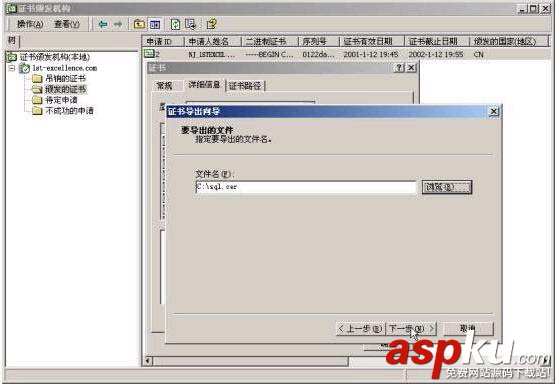Click the 1st-excellence.com server icon
This screenshot has width=556, height=385.
[x=24, y=68]
